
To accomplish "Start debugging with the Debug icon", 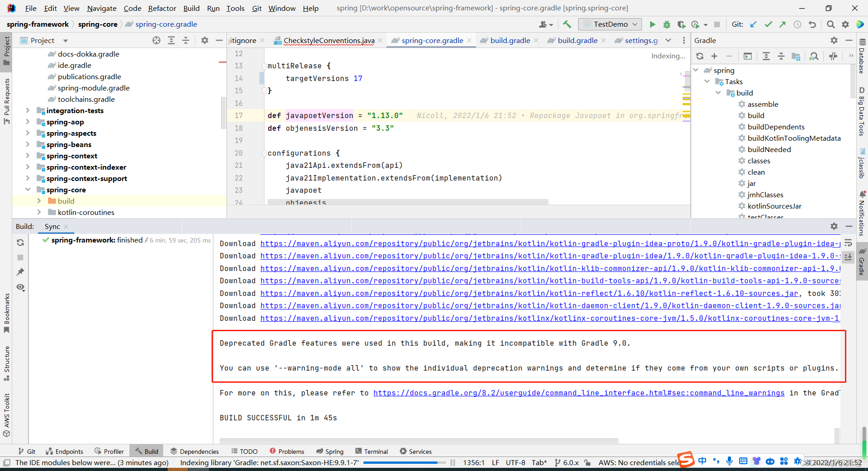I will [667, 24].
